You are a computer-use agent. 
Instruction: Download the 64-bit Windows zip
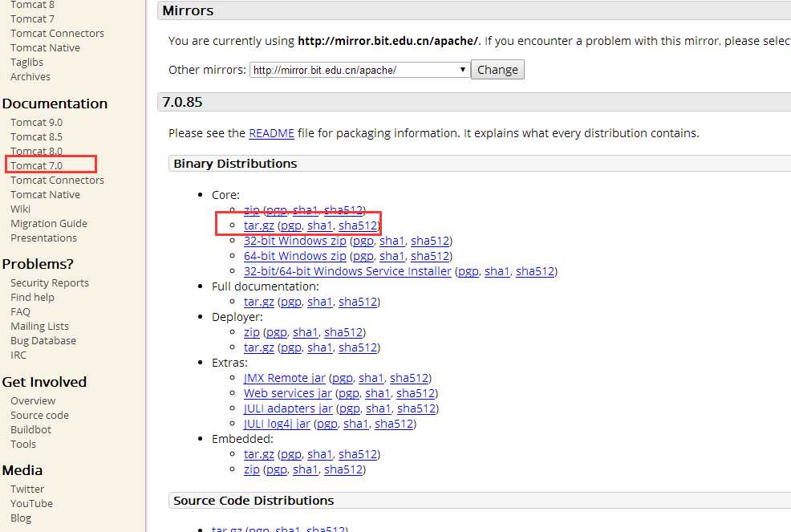295,256
